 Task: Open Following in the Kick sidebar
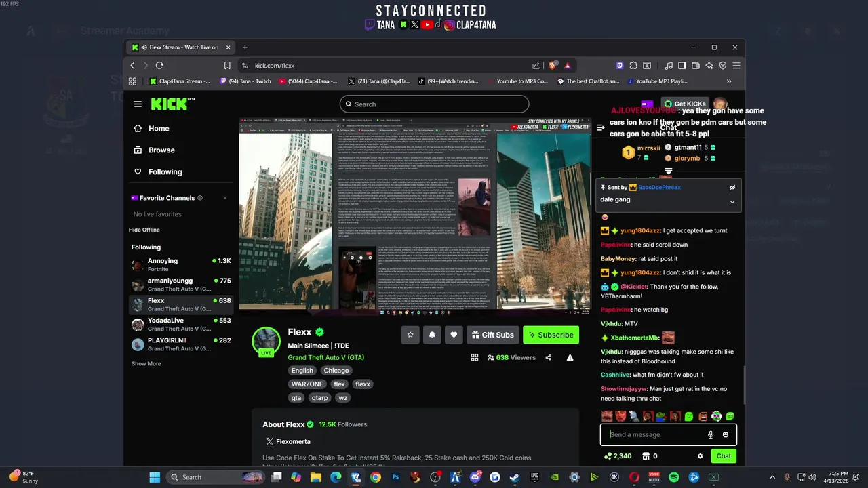[x=158, y=172]
